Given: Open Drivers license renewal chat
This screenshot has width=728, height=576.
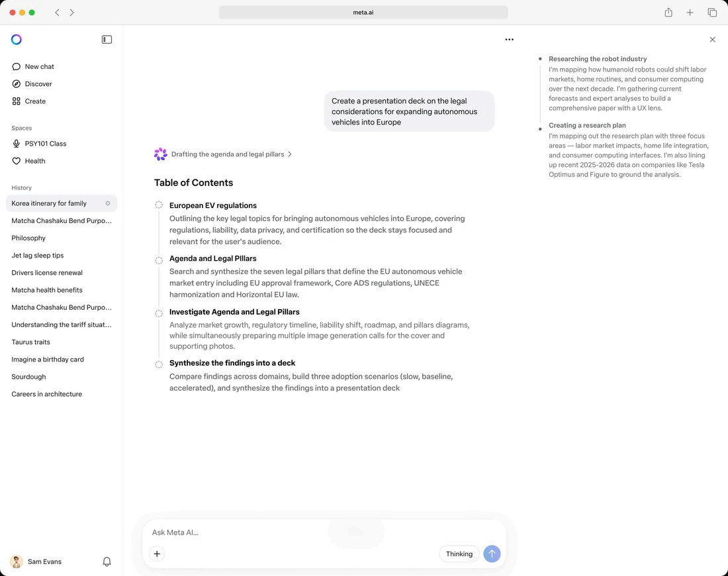Looking at the screenshot, I should [62, 273].
